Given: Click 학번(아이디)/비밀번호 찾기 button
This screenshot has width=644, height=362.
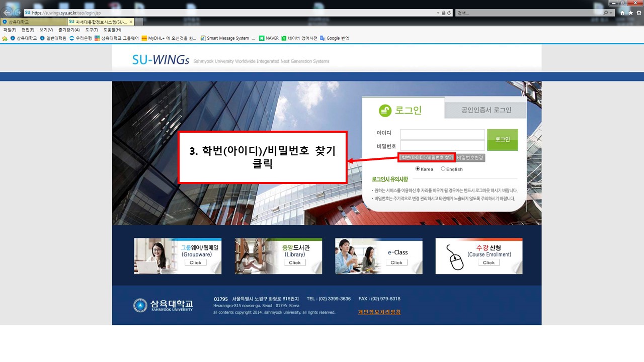Looking at the screenshot, I should click(x=427, y=157).
